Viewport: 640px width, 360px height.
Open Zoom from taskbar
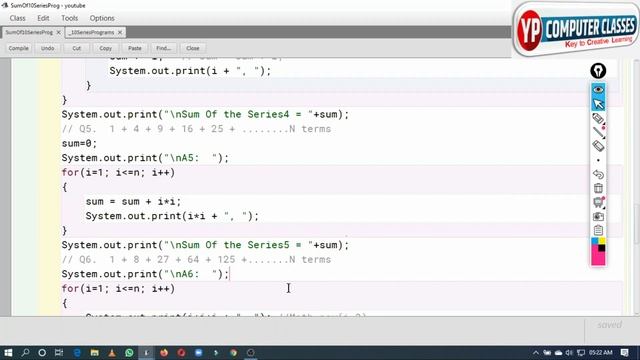(x=198, y=353)
